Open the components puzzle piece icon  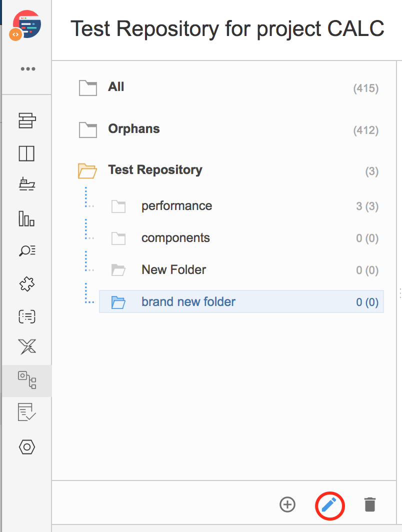(27, 284)
